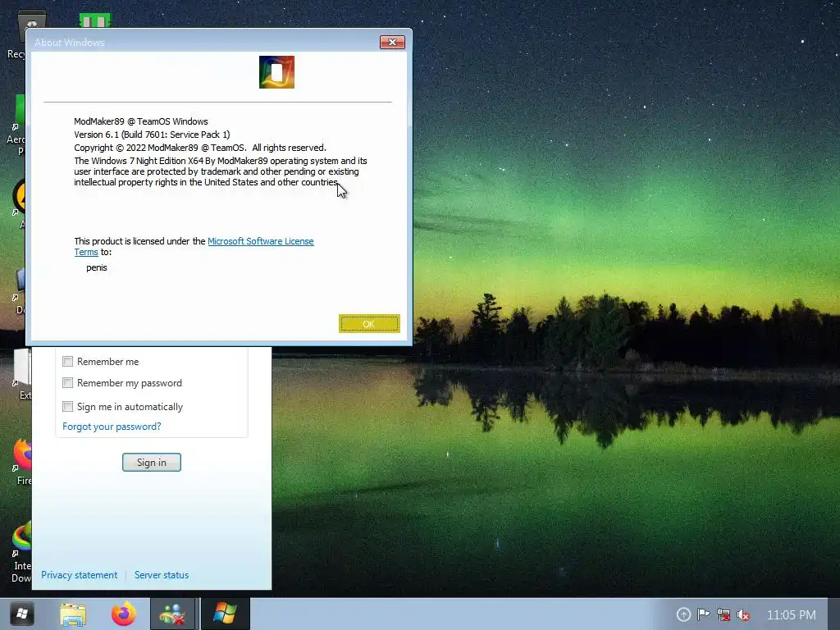Tick Remember my password checkbox
This screenshot has width=840, height=630.
(x=67, y=383)
